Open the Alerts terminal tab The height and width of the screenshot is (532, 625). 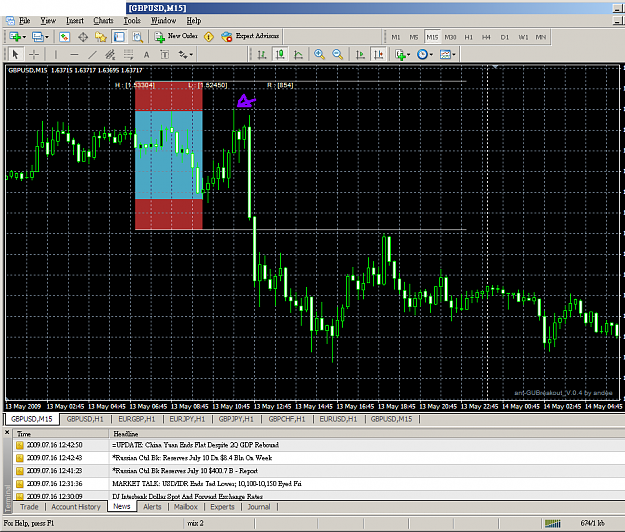click(152, 507)
